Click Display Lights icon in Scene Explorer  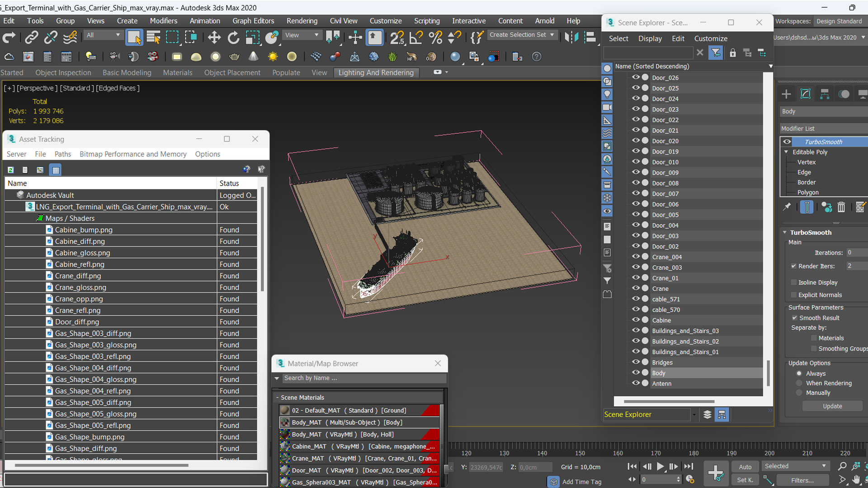[607, 94]
